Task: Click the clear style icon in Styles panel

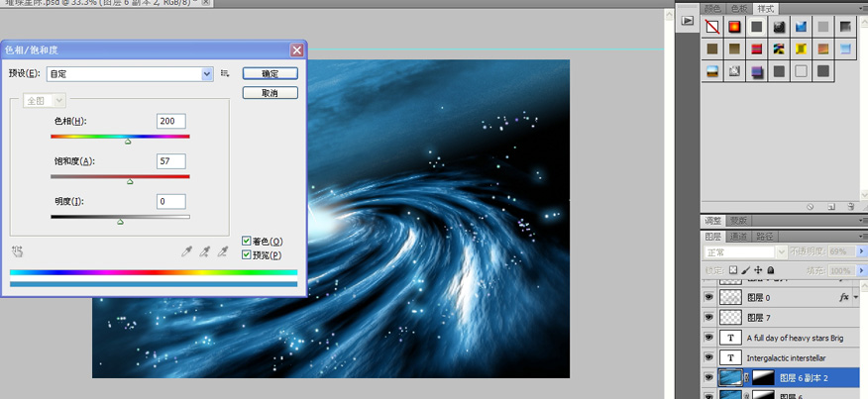Action: [810, 206]
